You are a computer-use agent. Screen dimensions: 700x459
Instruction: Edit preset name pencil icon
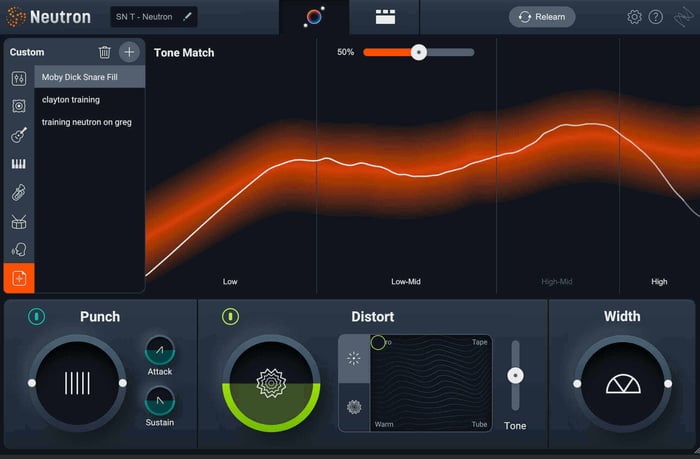[x=188, y=17]
